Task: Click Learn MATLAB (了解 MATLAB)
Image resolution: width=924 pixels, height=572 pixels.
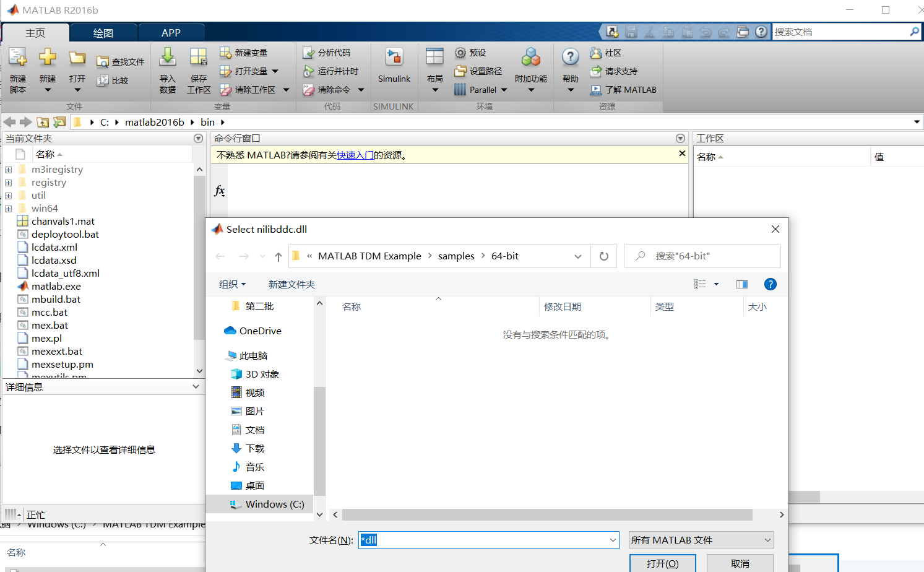Action: (x=623, y=90)
